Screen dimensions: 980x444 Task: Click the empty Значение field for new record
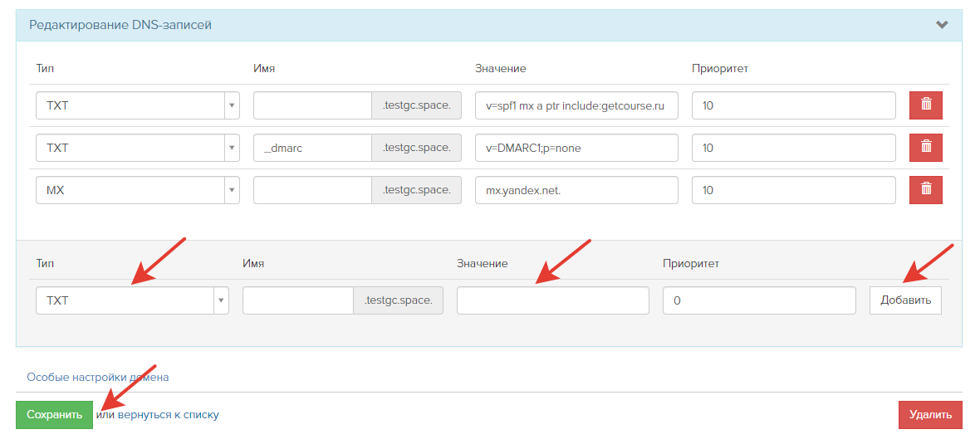[552, 300]
